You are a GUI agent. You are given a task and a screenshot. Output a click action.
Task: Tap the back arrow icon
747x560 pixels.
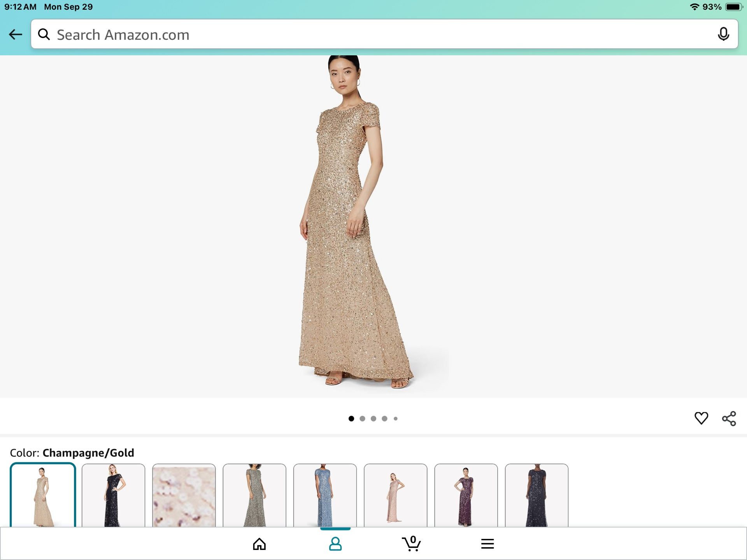pos(16,35)
